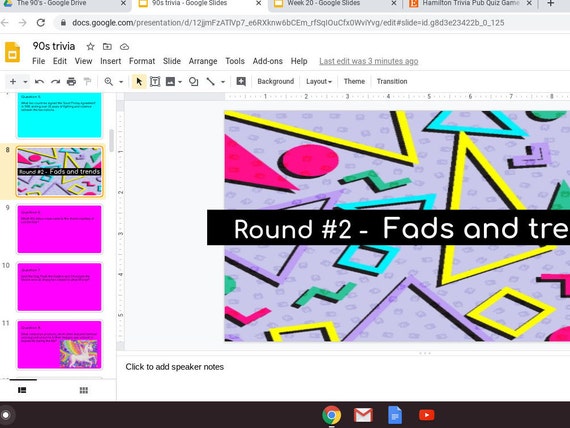Open the Help menu
Image resolution: width=570 pixels, height=428 pixels.
tap(299, 61)
